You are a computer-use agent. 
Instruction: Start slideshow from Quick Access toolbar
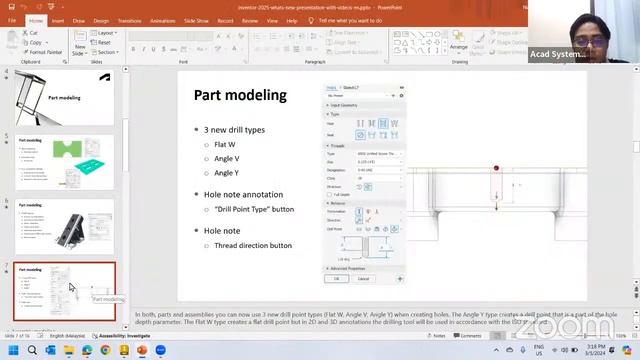click(51, 7)
